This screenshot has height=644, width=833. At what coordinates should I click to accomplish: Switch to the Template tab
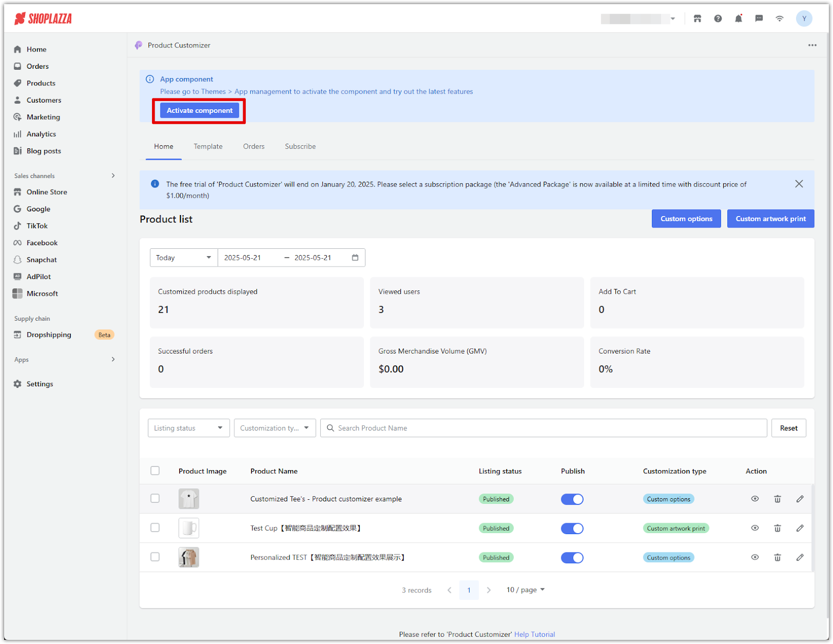(208, 146)
